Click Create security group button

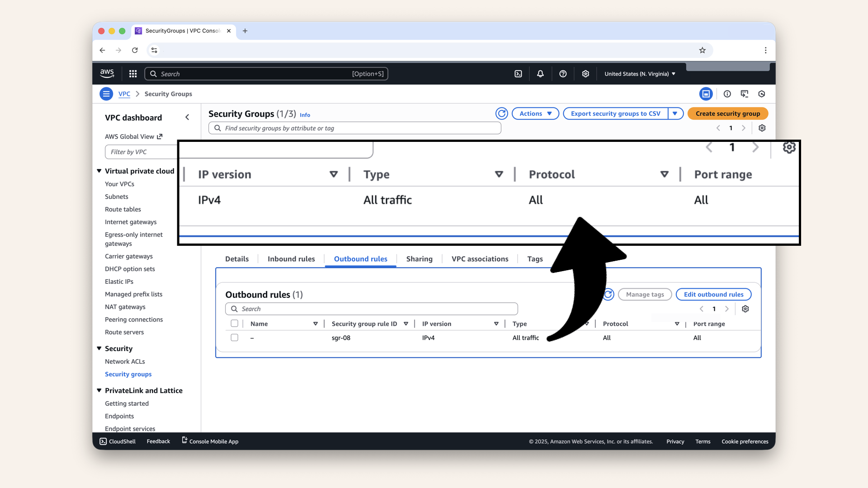coord(727,113)
